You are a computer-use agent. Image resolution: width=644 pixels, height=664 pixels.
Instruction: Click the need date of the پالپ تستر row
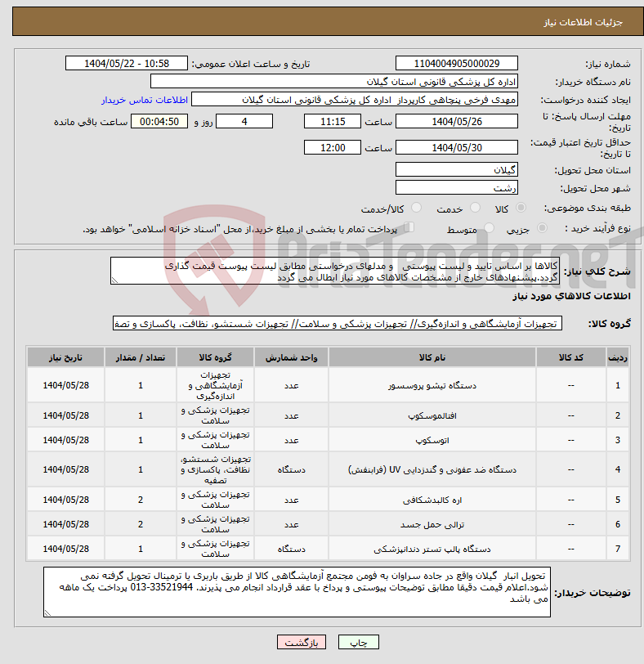pyautogui.click(x=65, y=549)
